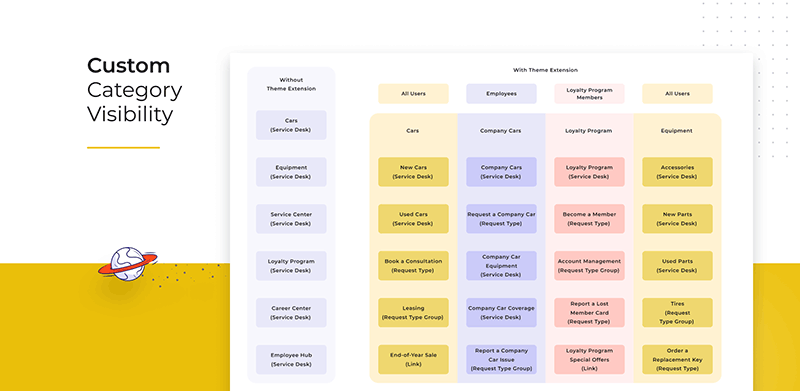The height and width of the screenshot is (391, 800).
Task: Open the Used Cars service desk box
Action: click(413, 219)
